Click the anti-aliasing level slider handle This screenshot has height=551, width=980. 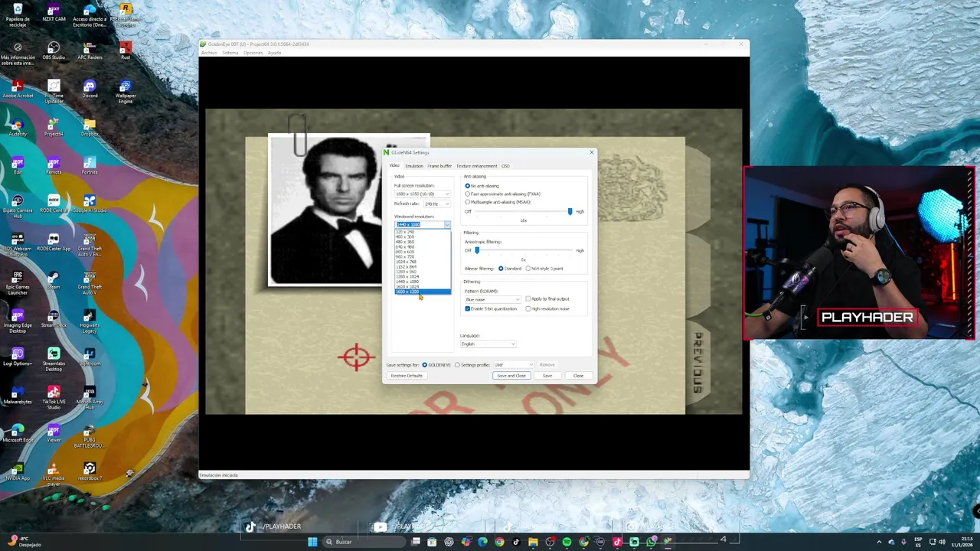570,211
